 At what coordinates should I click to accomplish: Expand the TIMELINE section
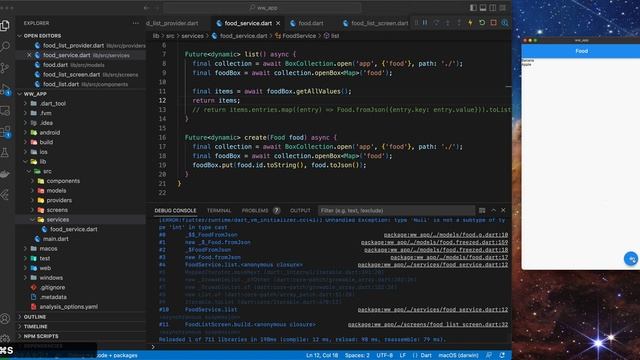tap(36, 327)
